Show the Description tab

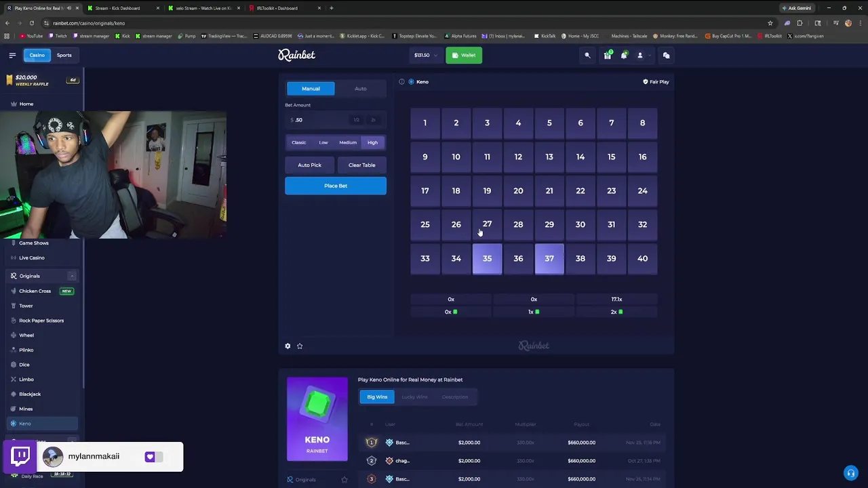click(x=454, y=396)
